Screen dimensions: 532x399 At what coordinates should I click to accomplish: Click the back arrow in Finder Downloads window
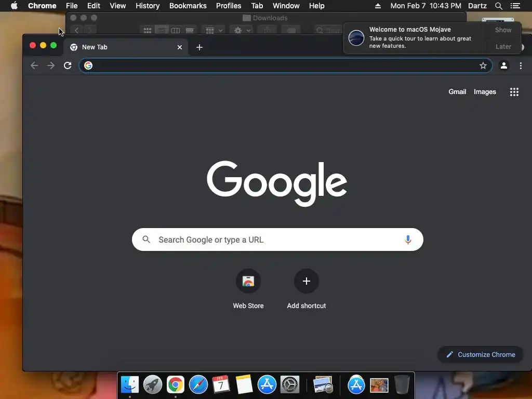pyautogui.click(x=77, y=30)
